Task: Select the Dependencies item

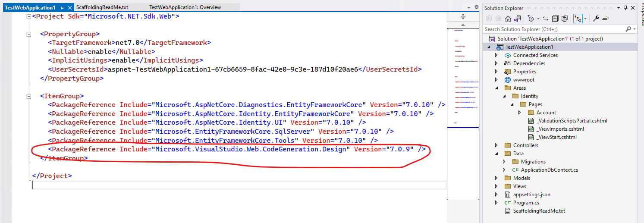Action: [529, 63]
